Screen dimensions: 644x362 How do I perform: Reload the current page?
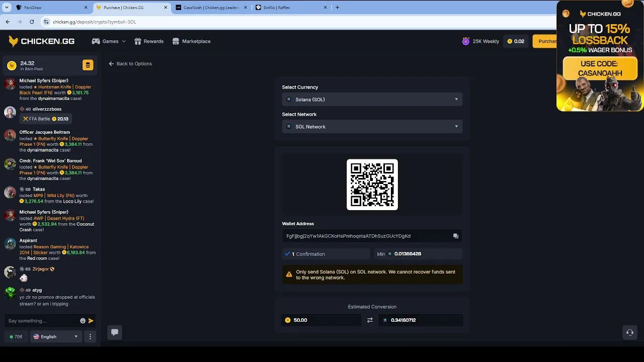[x=32, y=22]
